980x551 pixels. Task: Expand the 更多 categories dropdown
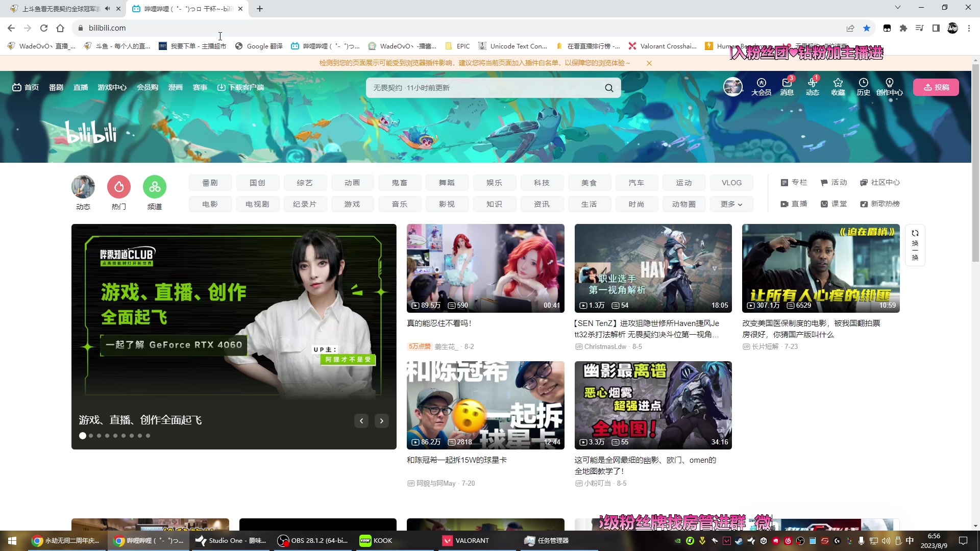click(731, 204)
